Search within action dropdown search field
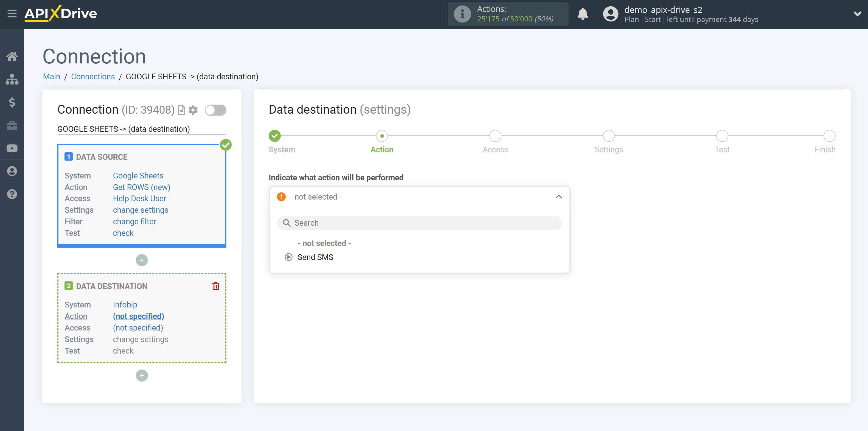This screenshot has width=868, height=431. pyautogui.click(x=419, y=223)
